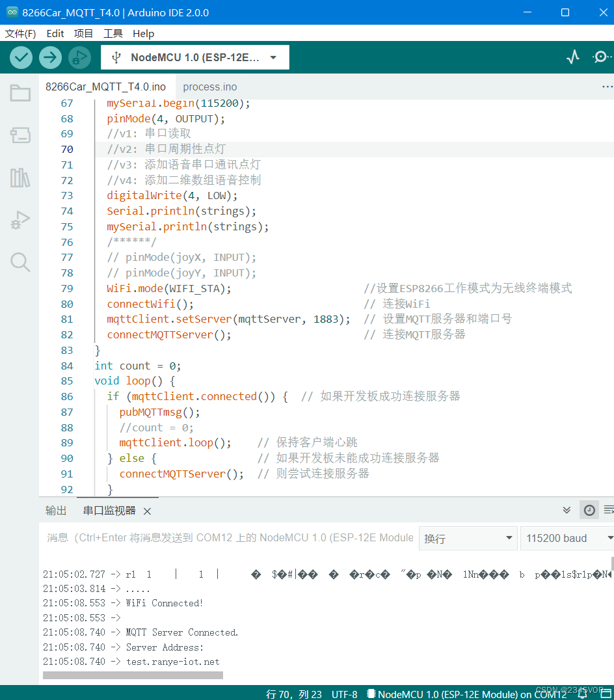The height and width of the screenshot is (700, 614).
Task: Click the serial message input field
Action: pyautogui.click(x=229, y=538)
